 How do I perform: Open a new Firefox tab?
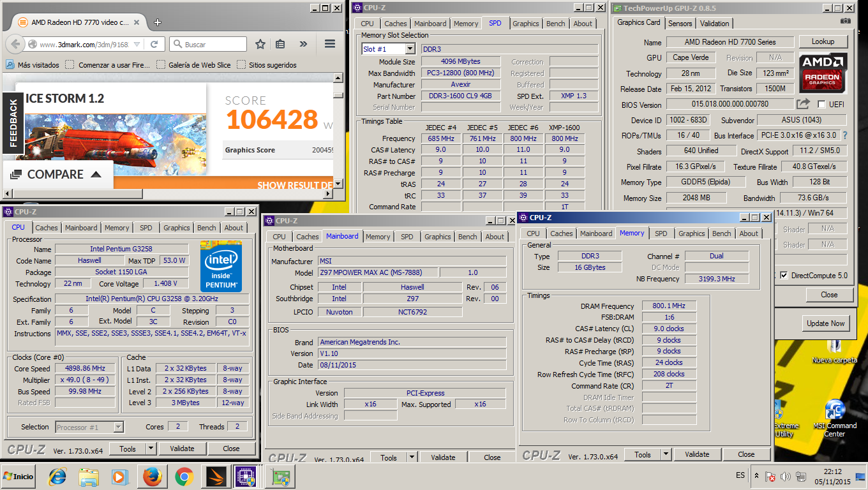(157, 22)
